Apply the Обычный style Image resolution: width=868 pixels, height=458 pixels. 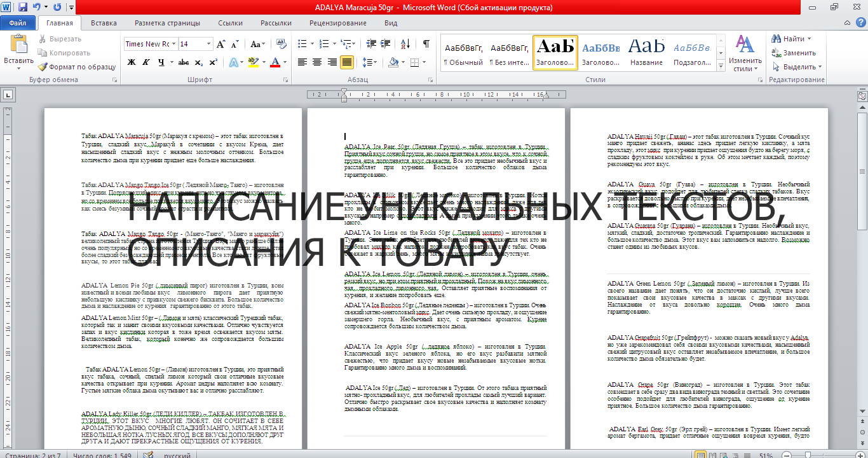463,53
